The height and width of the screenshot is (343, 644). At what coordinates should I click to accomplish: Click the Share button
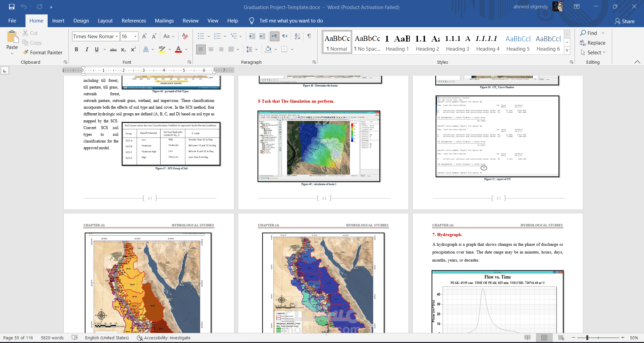pos(625,21)
